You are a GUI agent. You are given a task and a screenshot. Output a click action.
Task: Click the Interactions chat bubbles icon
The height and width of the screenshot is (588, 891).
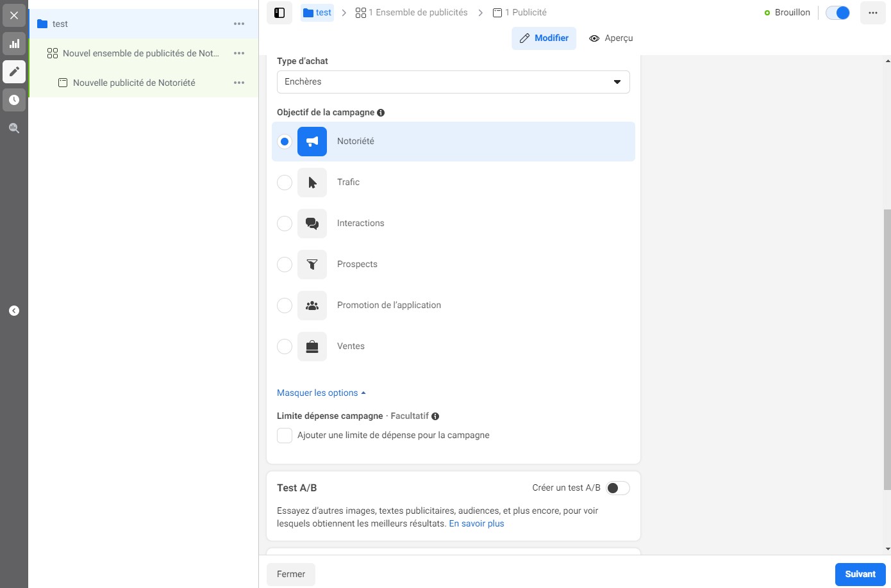pos(312,224)
